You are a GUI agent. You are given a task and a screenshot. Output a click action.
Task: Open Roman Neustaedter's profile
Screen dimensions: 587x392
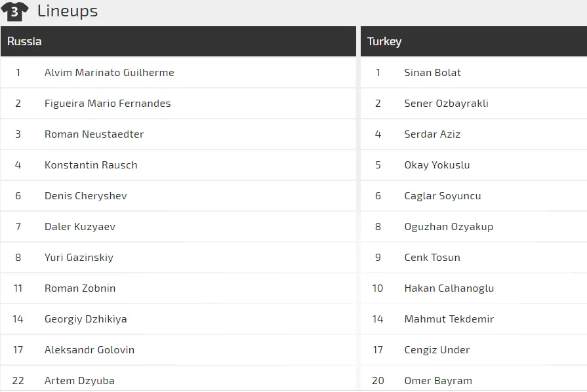click(x=94, y=134)
